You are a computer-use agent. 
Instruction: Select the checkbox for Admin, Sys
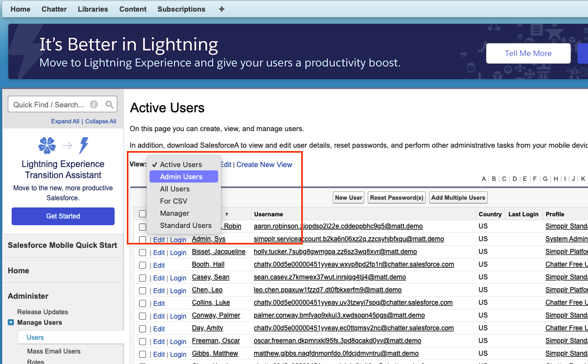click(142, 240)
